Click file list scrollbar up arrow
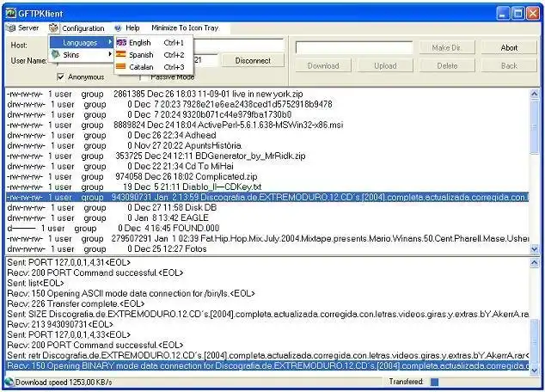 pyautogui.click(x=534, y=94)
